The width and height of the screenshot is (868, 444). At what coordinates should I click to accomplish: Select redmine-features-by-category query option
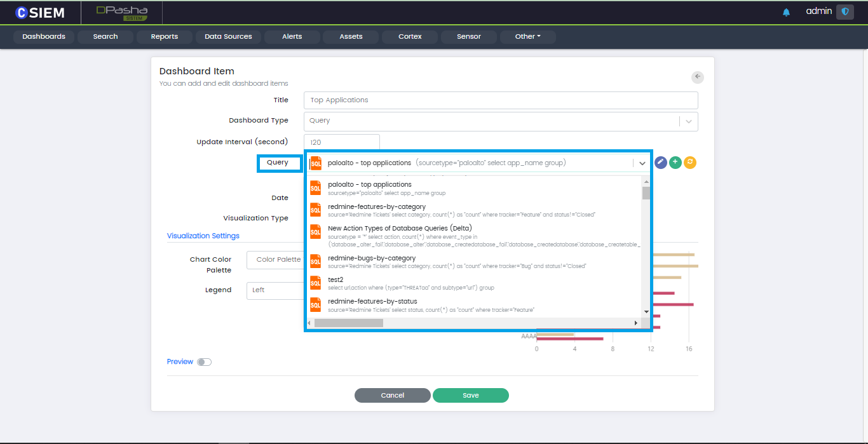pos(377,207)
